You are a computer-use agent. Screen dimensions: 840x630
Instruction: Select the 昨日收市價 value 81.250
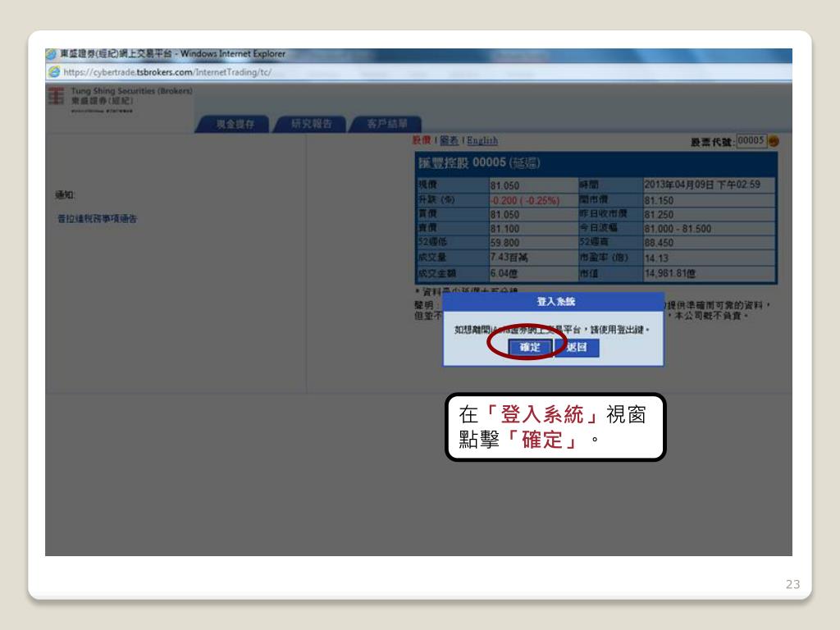tap(659, 214)
